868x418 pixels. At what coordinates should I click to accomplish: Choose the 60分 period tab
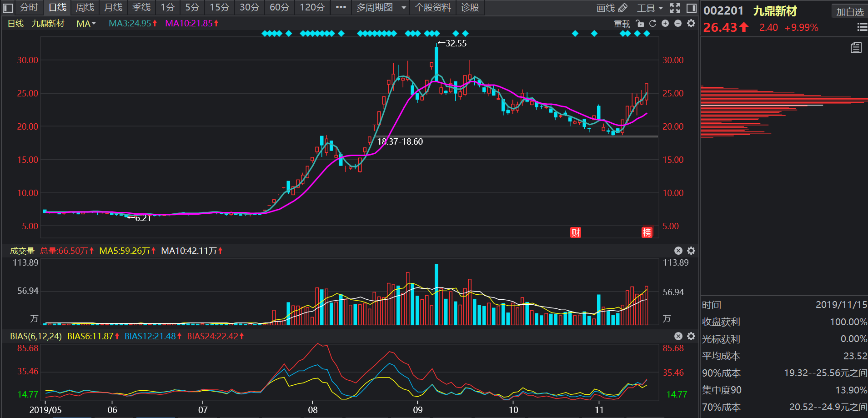pos(280,7)
